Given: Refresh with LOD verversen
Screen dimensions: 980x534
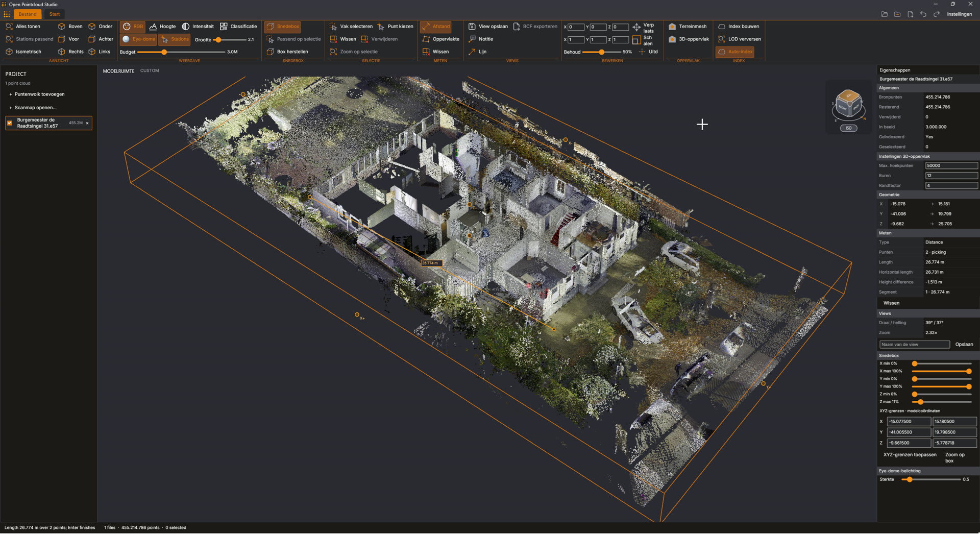Looking at the screenshot, I should coord(739,39).
